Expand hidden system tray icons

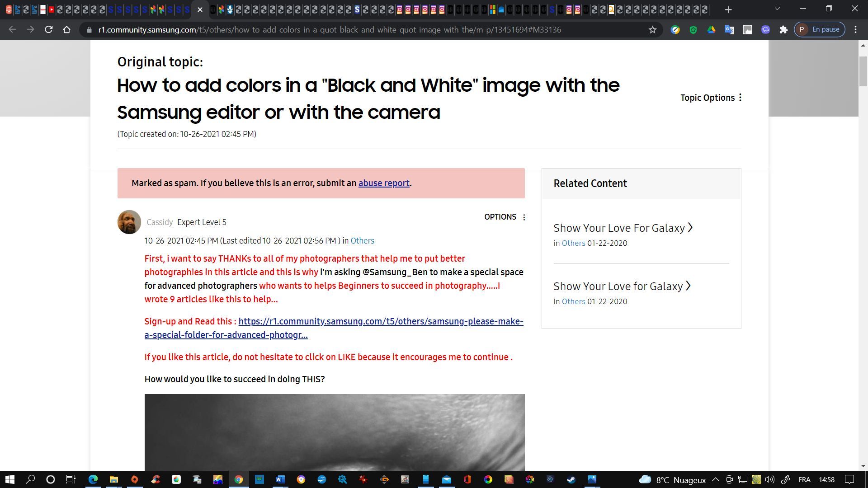coord(716,479)
